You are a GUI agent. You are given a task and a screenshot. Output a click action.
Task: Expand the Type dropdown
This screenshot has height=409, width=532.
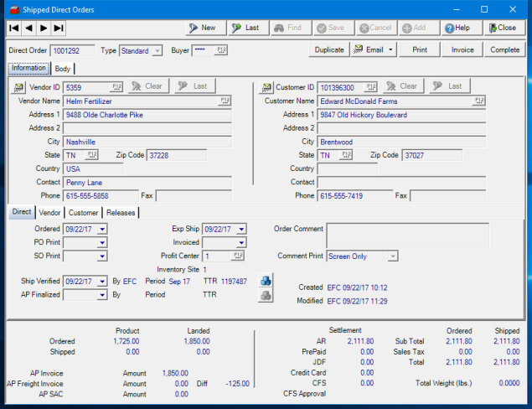157,51
